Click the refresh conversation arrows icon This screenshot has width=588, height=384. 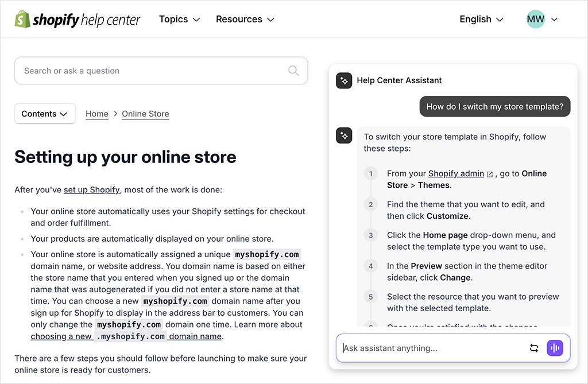534,348
